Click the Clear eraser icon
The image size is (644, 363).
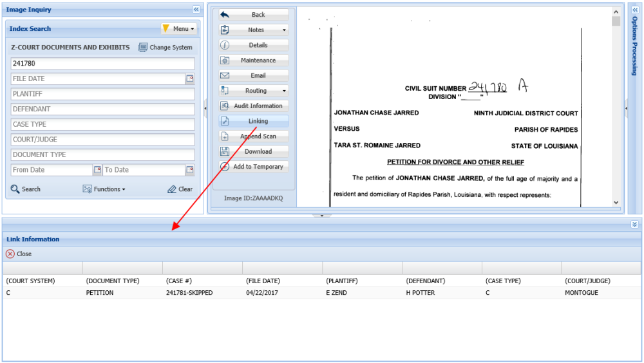tap(172, 189)
